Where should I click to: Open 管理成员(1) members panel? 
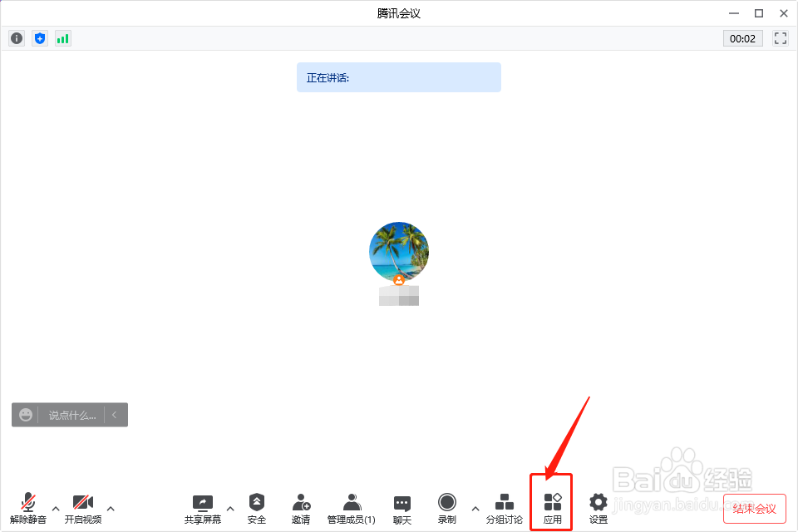[x=351, y=509]
